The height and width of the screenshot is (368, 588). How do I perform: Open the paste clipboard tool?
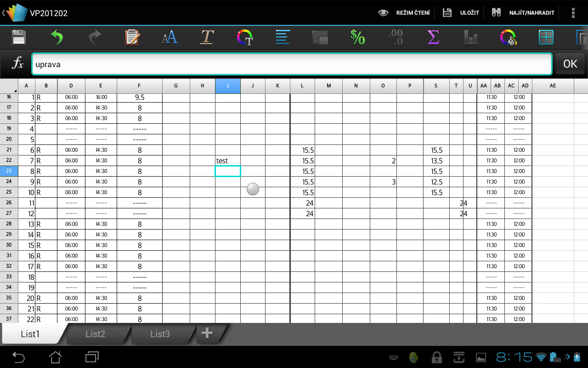(x=132, y=37)
